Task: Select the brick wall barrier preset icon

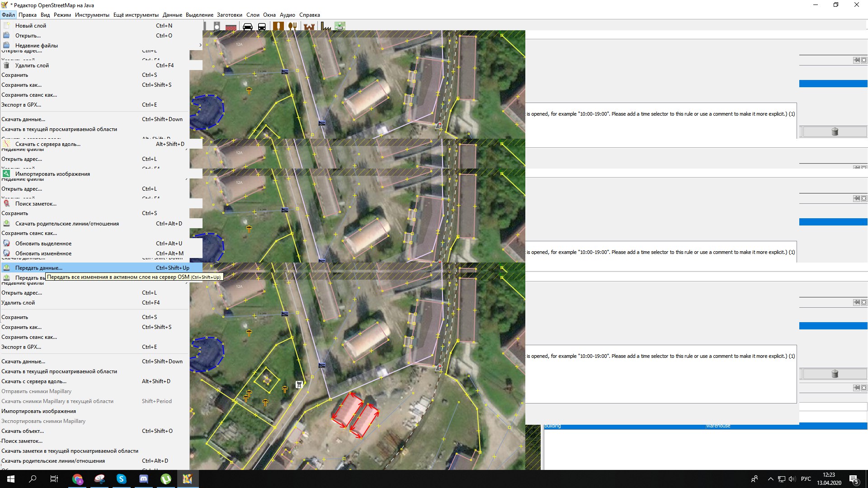Action: pos(231,27)
